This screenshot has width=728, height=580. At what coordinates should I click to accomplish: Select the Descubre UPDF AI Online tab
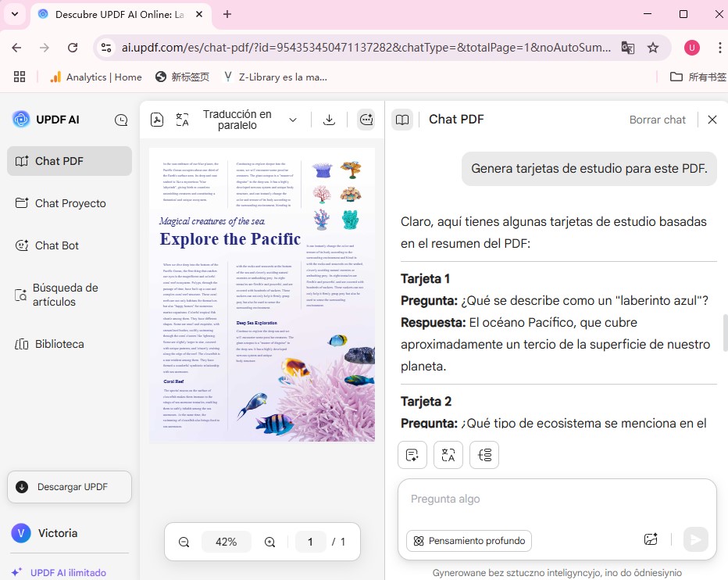click(121, 14)
